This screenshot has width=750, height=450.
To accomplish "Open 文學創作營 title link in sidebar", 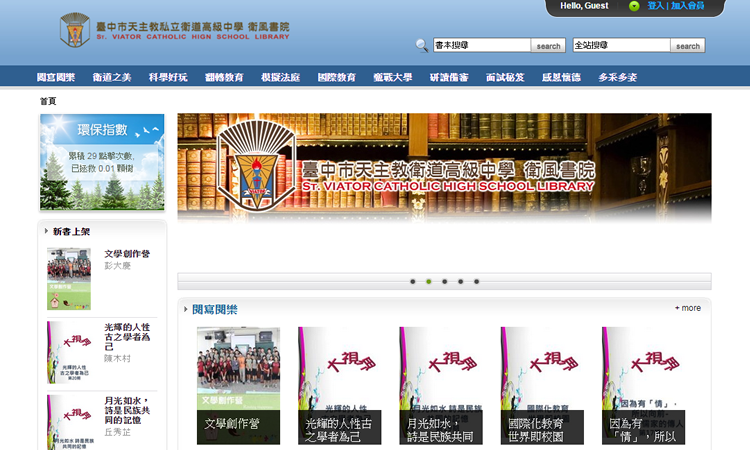I will click(x=127, y=253).
